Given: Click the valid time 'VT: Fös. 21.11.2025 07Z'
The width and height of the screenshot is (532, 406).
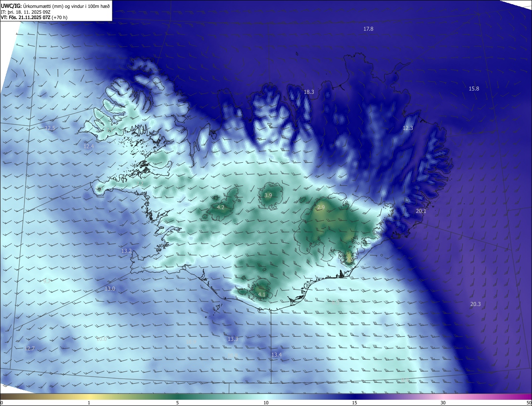Looking at the screenshot, I should (25, 17).
